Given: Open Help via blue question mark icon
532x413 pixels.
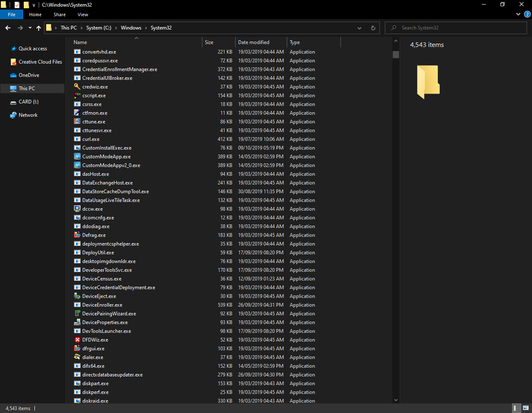Looking at the screenshot, I should coord(527,15).
